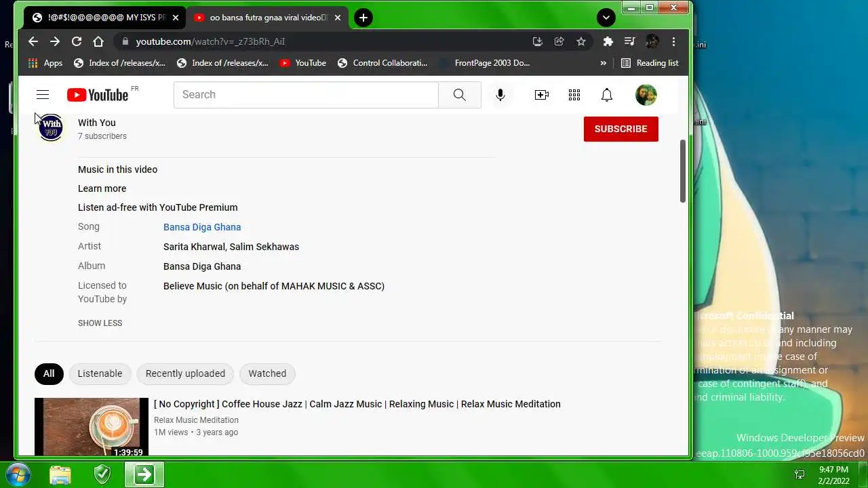Click the Music in this video heading
868x488 pixels.
pos(117,169)
